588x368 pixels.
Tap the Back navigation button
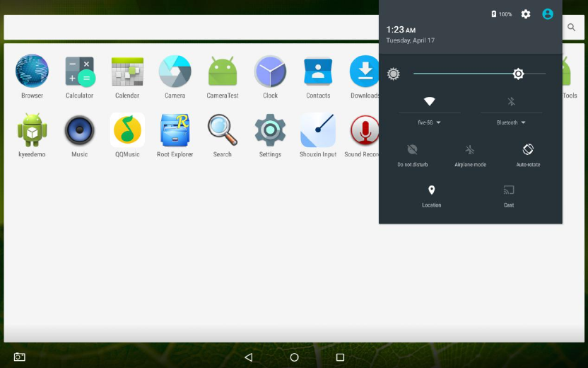pyautogui.click(x=248, y=357)
